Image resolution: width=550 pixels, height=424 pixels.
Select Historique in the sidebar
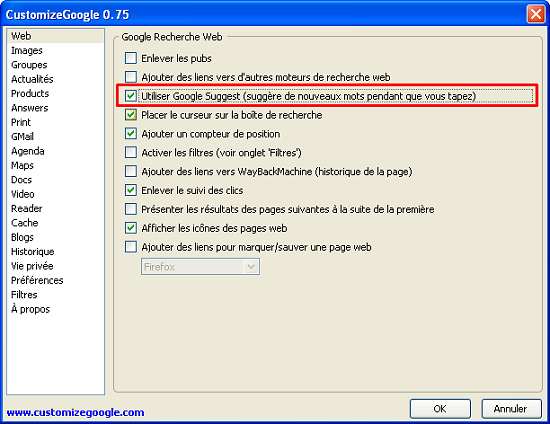pos(55,252)
